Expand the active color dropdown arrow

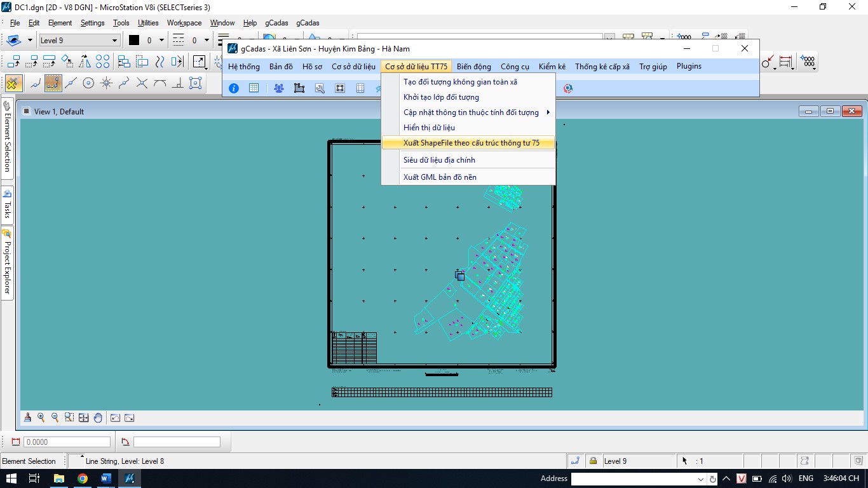[x=161, y=41]
